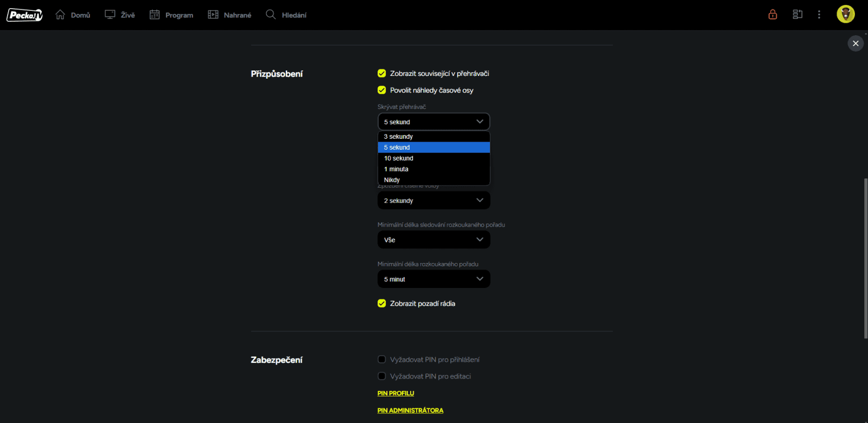This screenshot has height=423, width=868.
Task: Click the Skrývat přehrávač label
Action: click(402, 107)
